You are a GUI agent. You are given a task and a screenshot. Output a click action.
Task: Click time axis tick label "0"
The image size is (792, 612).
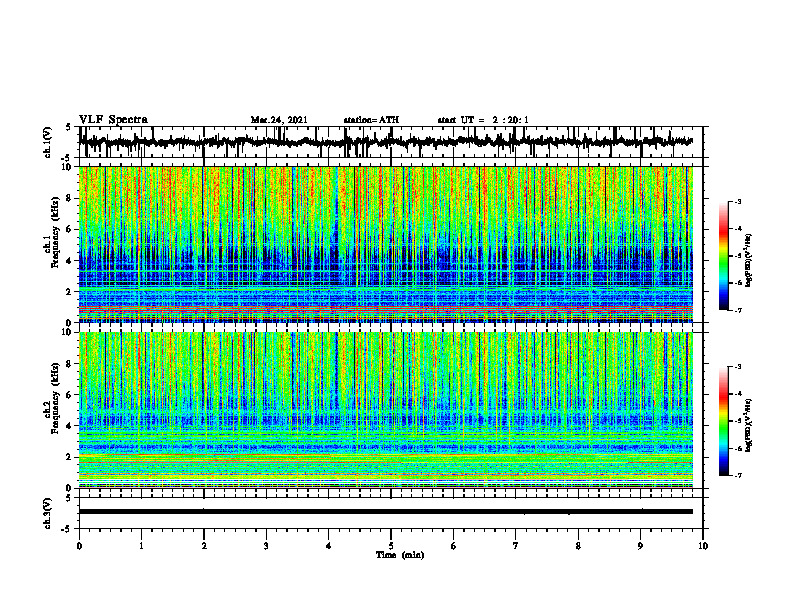point(79,546)
